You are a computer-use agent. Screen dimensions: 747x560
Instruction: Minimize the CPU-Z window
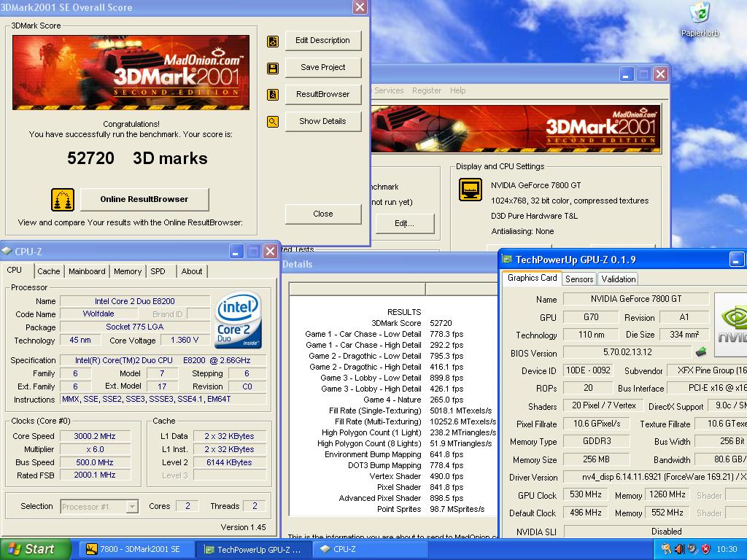click(236, 251)
